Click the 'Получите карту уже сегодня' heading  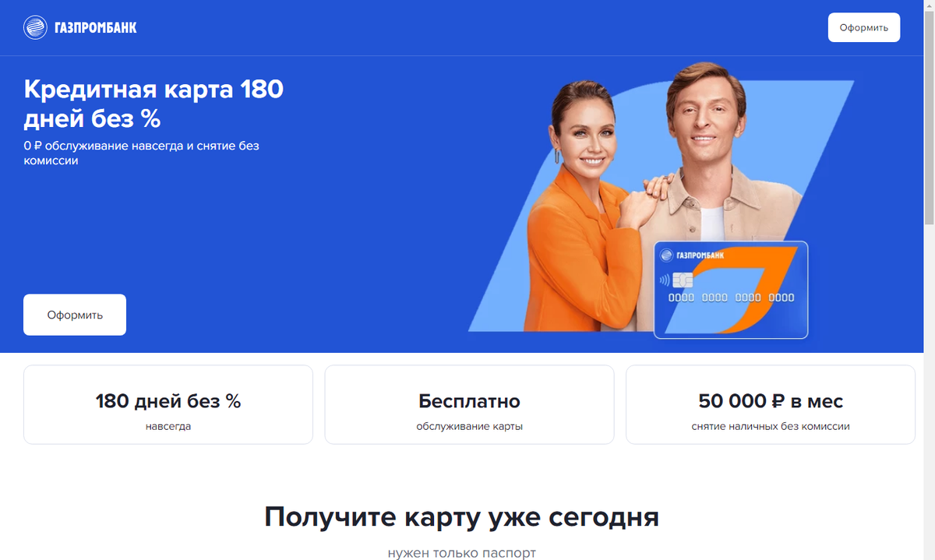coord(462,516)
